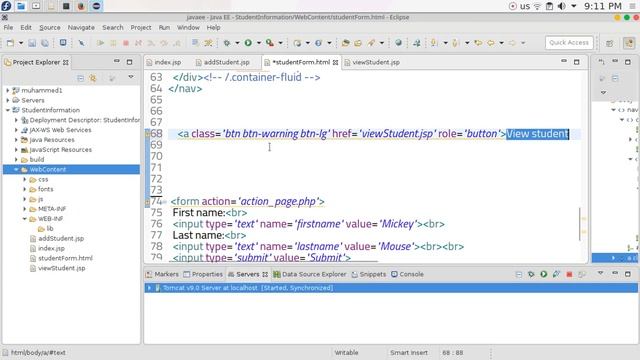The height and width of the screenshot is (360, 640).
Task: Focus the Quick Access search field
Action: coord(569,42)
